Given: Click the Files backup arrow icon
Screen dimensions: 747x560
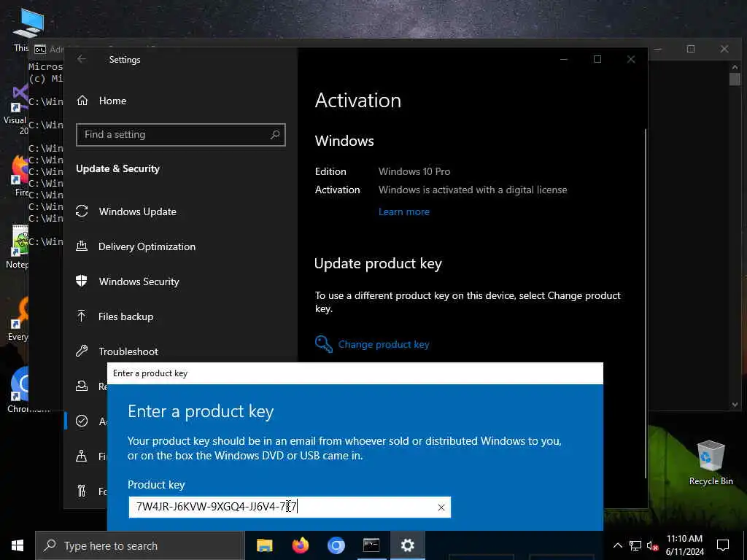Looking at the screenshot, I should (x=82, y=316).
